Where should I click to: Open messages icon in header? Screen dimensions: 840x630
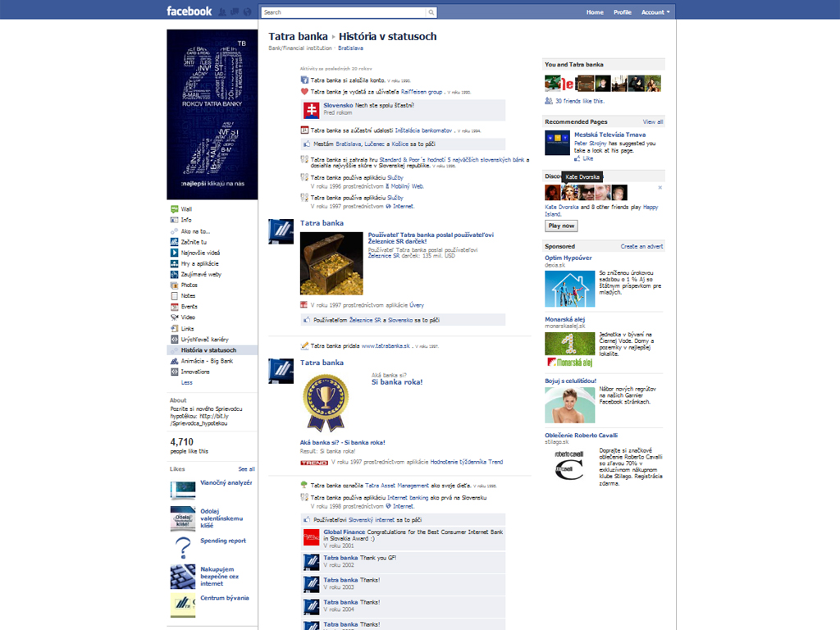[235, 11]
